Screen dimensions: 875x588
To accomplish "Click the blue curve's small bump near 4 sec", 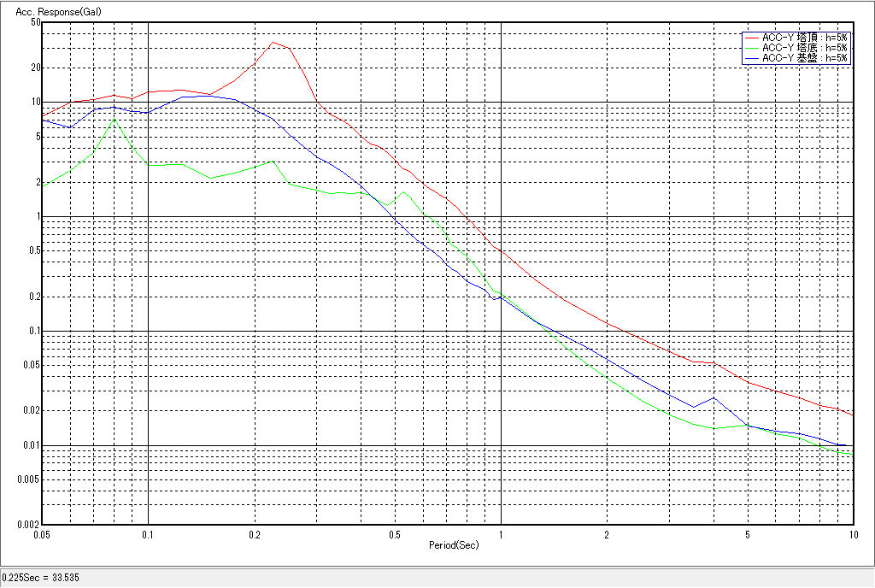I will [x=714, y=398].
